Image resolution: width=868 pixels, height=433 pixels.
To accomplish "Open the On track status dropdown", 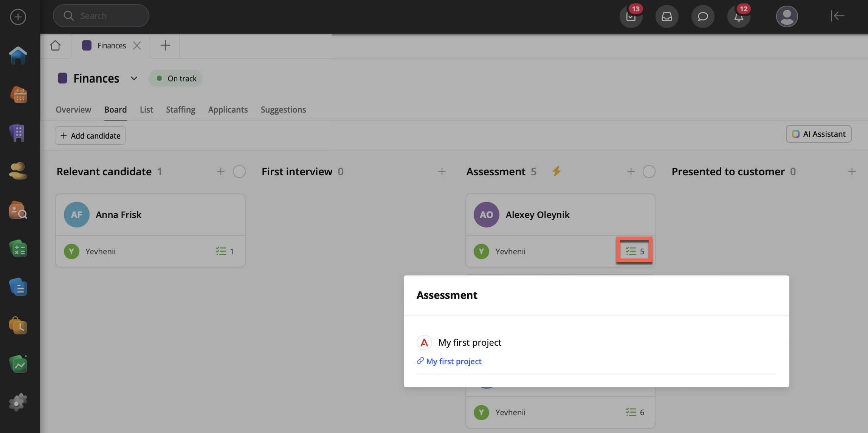I will click(176, 78).
